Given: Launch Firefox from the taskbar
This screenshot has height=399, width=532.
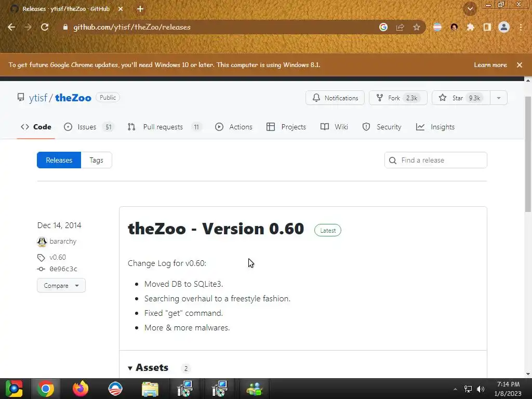Looking at the screenshot, I should 81,389.
